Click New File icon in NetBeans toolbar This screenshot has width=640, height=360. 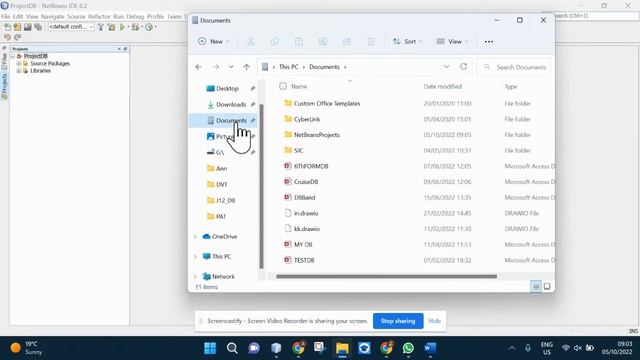point(7,27)
